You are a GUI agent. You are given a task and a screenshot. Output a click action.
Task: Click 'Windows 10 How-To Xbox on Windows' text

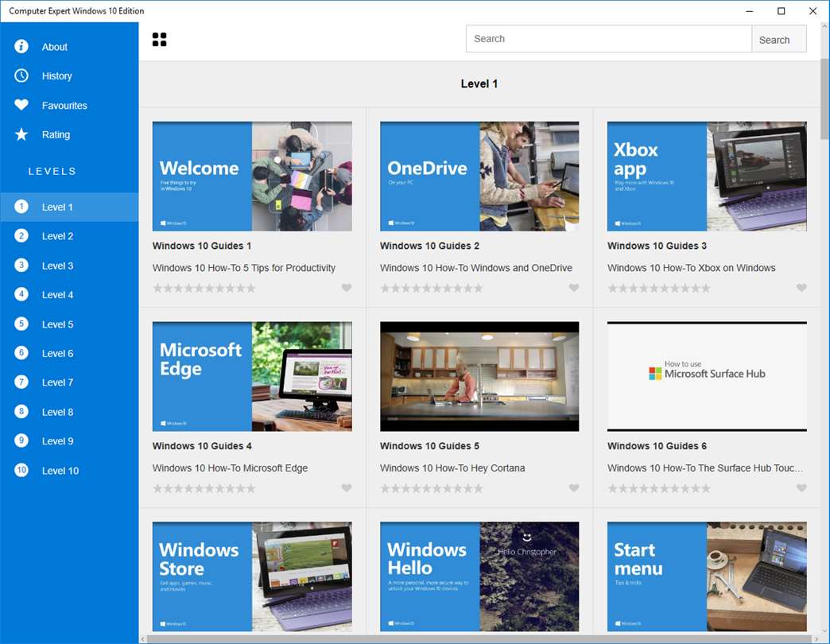point(692,268)
